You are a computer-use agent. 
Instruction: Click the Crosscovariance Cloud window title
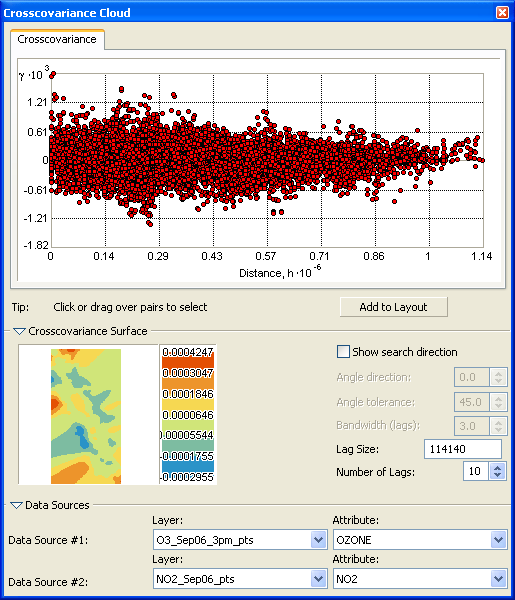[x=67, y=13]
